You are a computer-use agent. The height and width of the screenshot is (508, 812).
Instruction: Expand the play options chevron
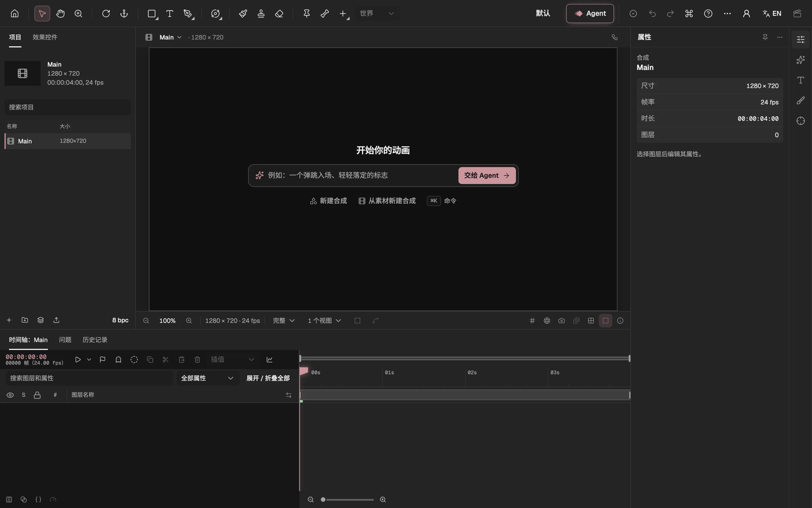[89, 360]
